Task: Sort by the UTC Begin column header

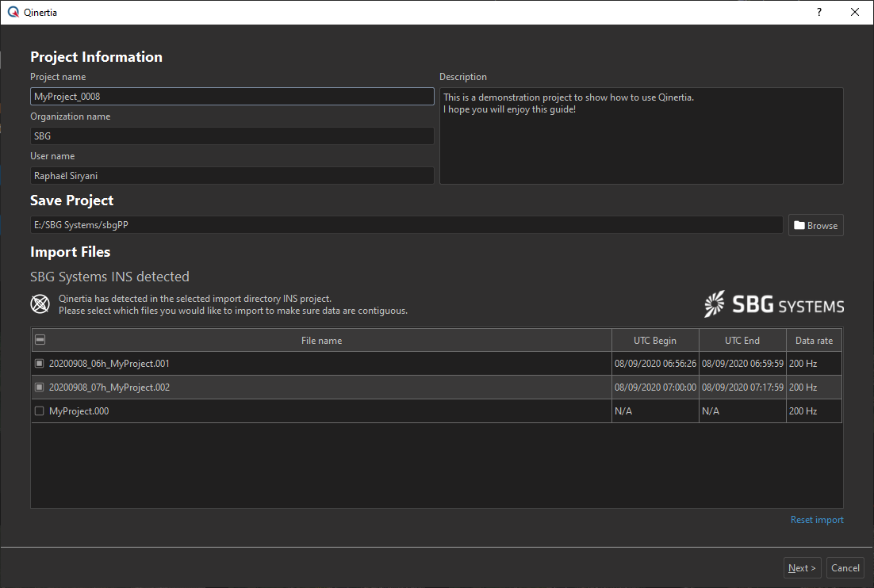Action: (x=654, y=341)
